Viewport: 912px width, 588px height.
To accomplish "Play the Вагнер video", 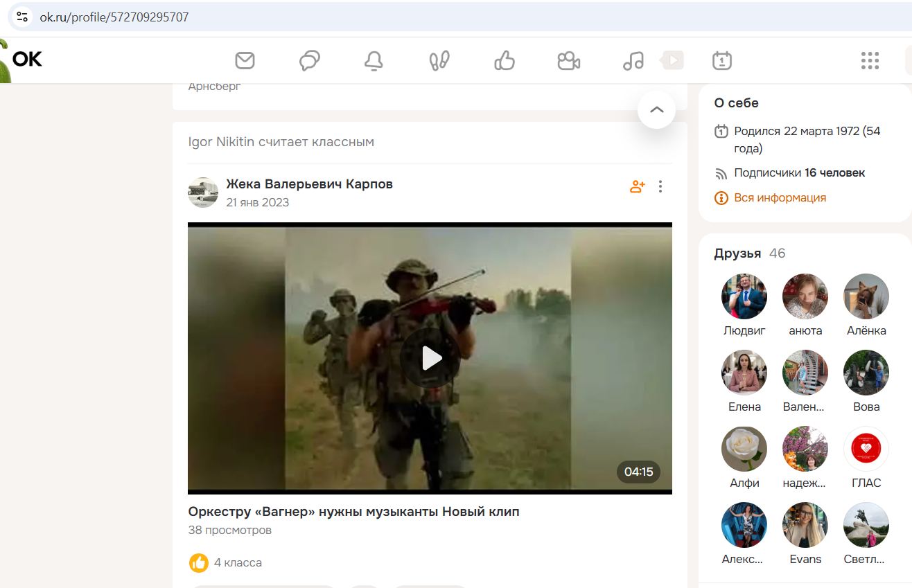I will pos(430,358).
